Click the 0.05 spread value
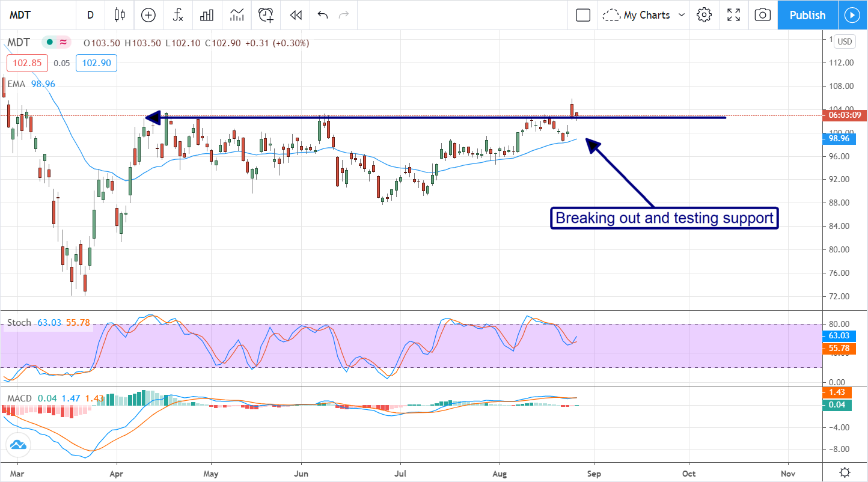The height and width of the screenshot is (482, 868). [61, 63]
